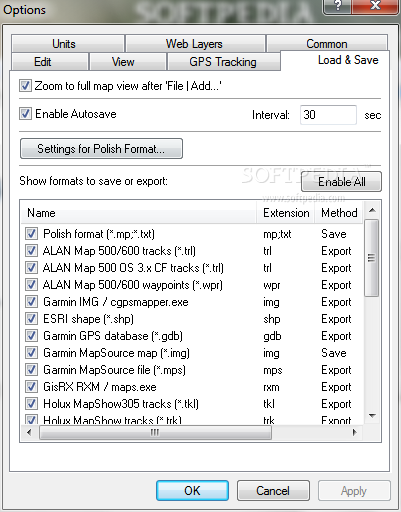Toggle Garmin MapSource file (*.mps) checkbox
Image resolution: width=401 pixels, height=512 pixels.
click(31, 370)
